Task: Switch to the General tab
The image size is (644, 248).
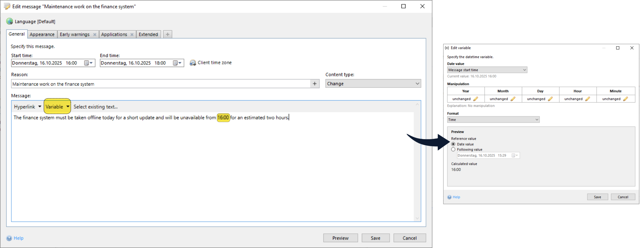Action: point(17,34)
